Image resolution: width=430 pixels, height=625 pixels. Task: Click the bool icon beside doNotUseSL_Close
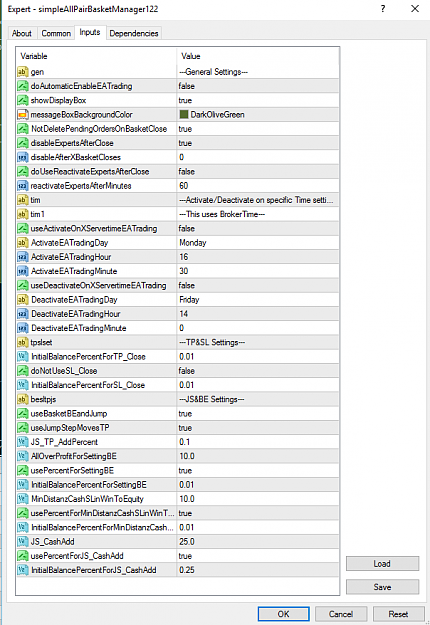(x=23, y=371)
